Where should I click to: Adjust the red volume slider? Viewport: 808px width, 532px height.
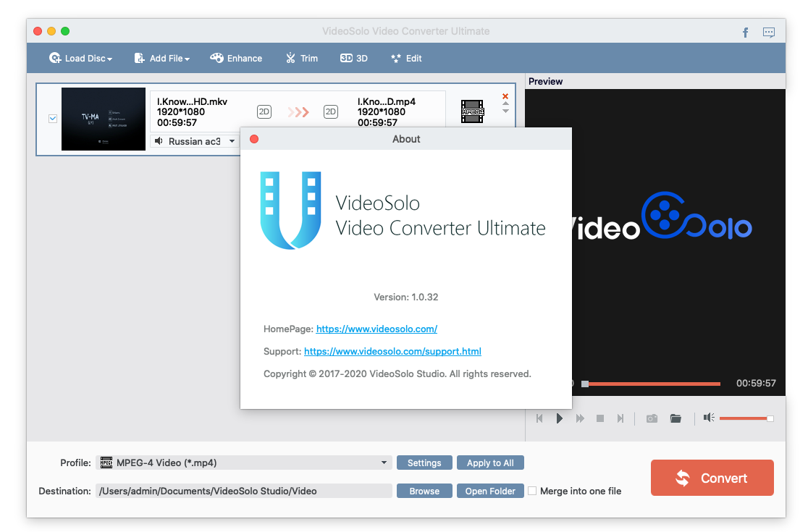pyautogui.click(x=744, y=418)
